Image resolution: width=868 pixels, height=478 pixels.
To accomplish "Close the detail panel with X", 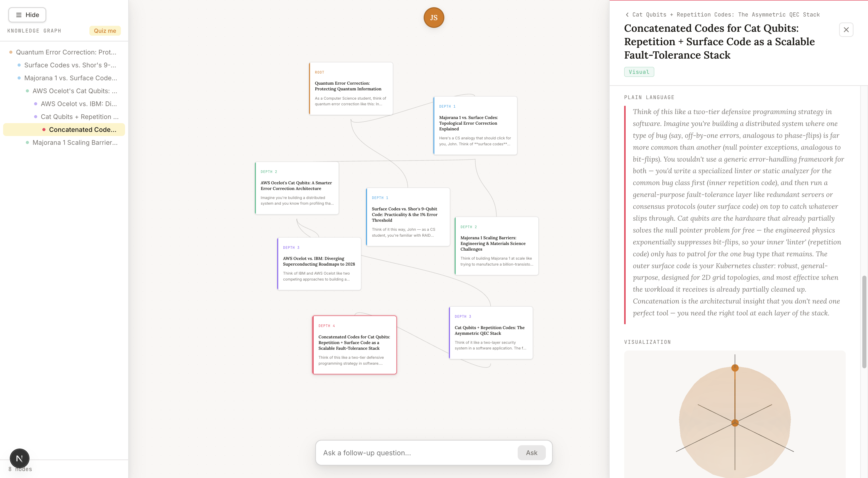I will [846, 30].
